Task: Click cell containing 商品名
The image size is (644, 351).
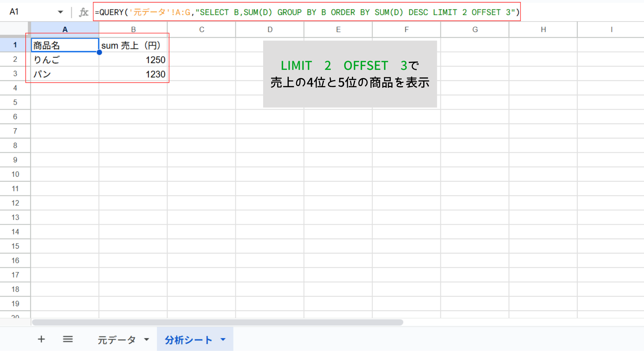Action: (x=65, y=45)
